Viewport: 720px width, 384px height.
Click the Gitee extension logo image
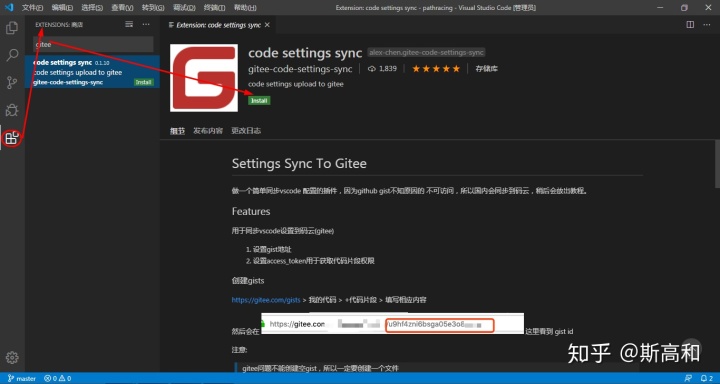(204, 78)
